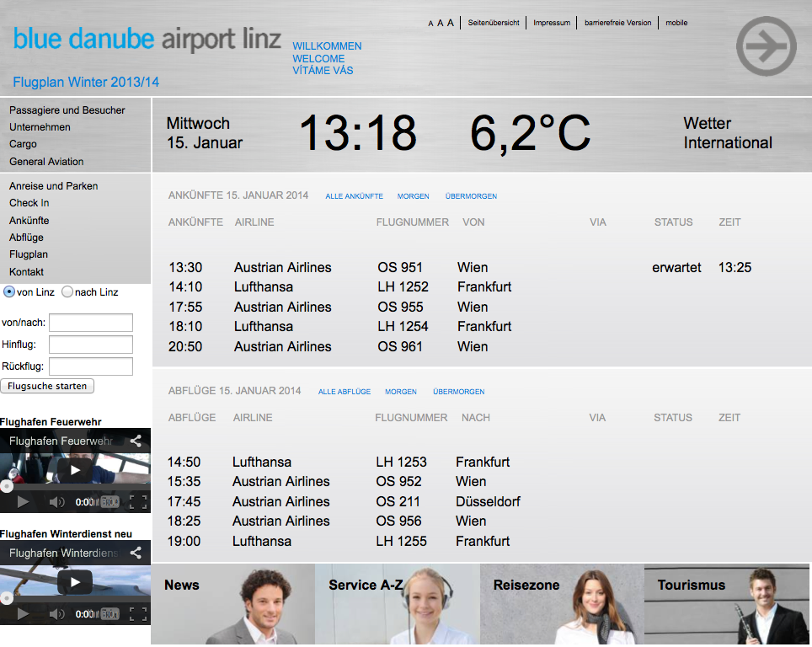Open fullscreen for the Winterdienst video

[x=138, y=614]
